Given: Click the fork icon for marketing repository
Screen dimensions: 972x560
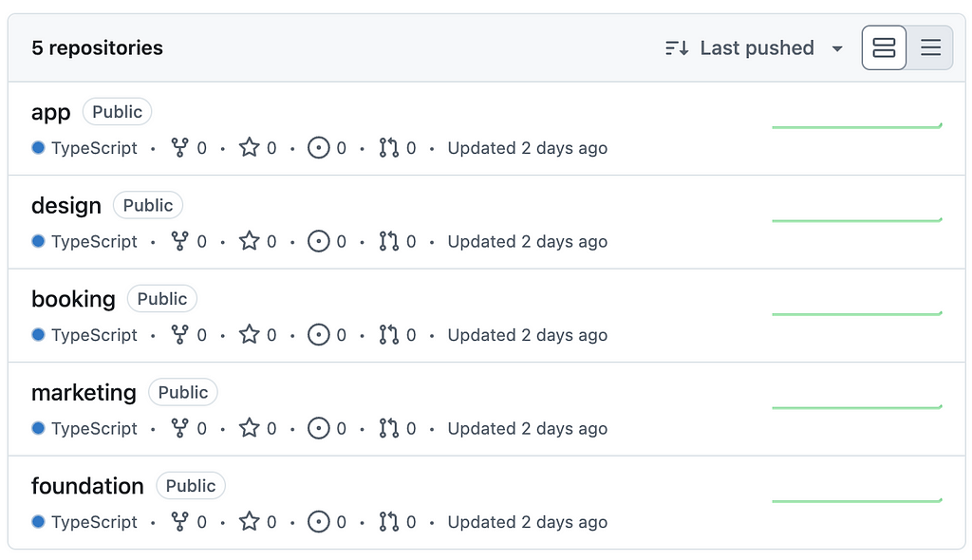Looking at the screenshot, I should tap(179, 428).
